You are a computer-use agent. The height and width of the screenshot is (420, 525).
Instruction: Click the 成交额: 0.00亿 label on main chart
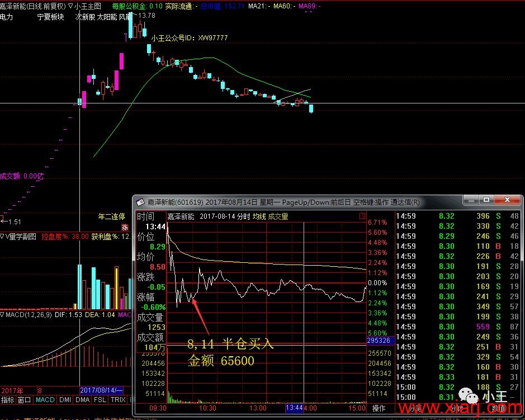(x=22, y=176)
